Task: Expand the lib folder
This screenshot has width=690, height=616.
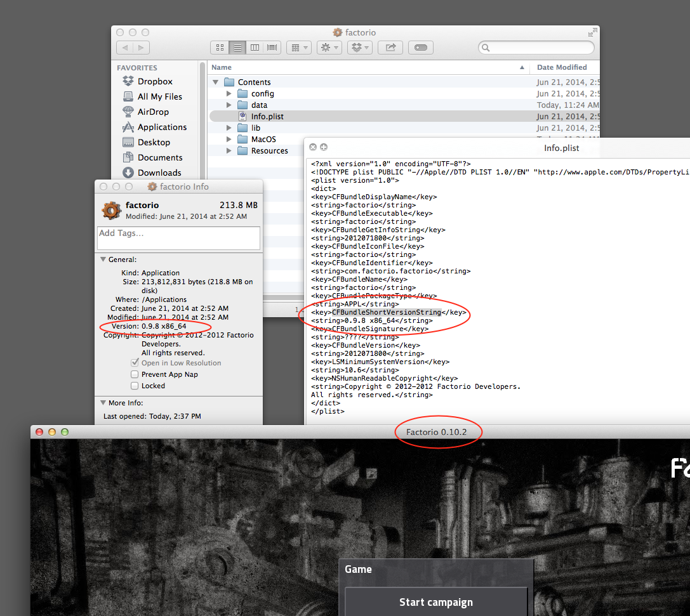Action: [229, 128]
